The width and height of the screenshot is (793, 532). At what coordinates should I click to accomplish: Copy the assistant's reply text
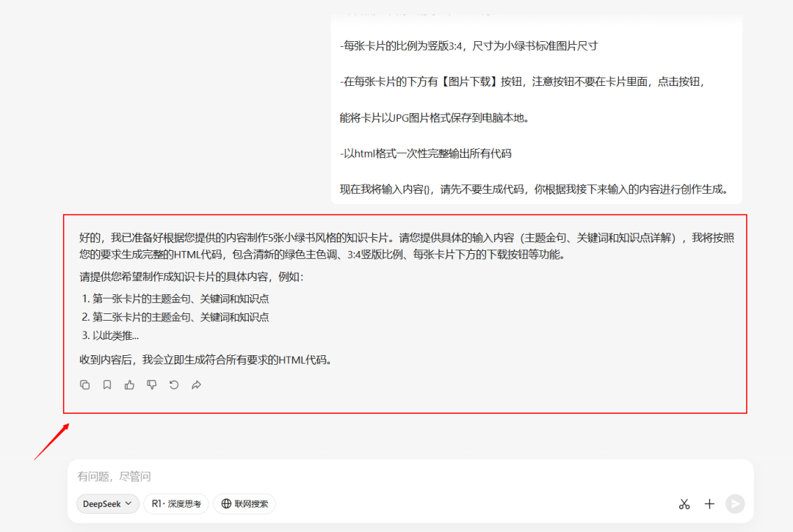coord(84,385)
